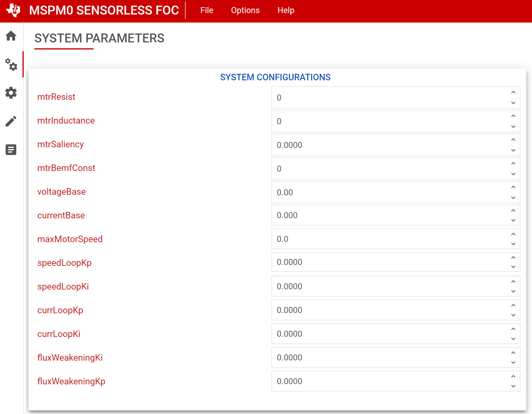Select the double-gear system parameters icon
Viewport: 532px width, 414px height.
coord(11,64)
